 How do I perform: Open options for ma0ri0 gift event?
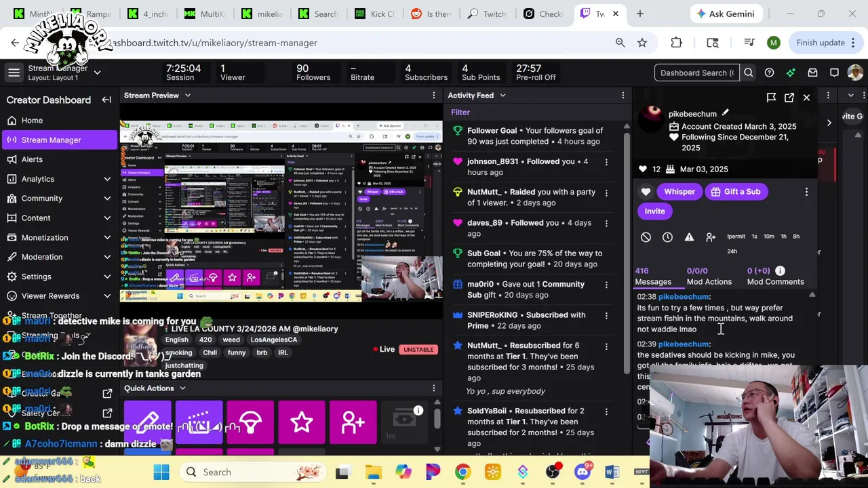[x=606, y=285]
